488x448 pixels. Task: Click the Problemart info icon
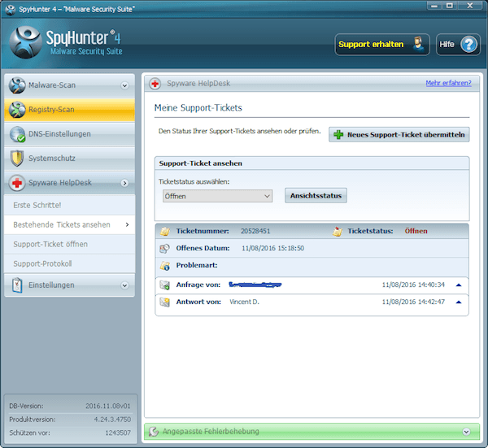pos(164,266)
